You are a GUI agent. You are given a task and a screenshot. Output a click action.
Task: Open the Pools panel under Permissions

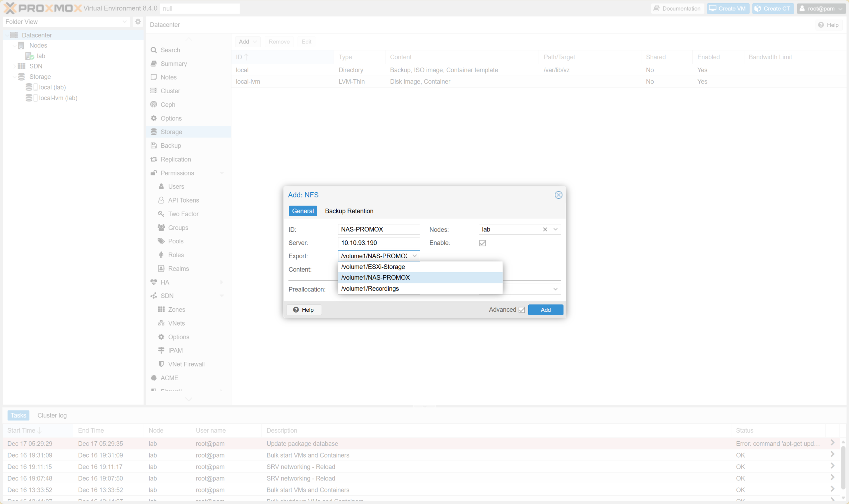175,241
